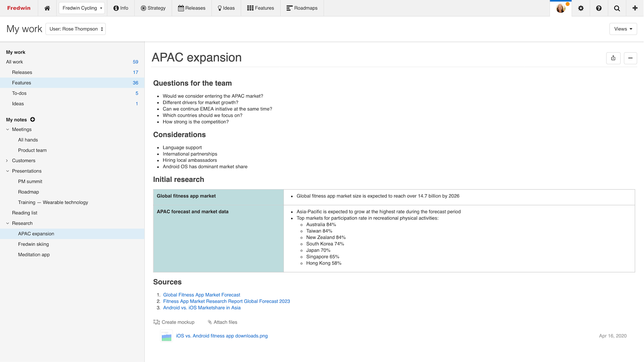Attach files using the paperclip icon
The width and height of the screenshot is (644, 362).
coord(222,322)
